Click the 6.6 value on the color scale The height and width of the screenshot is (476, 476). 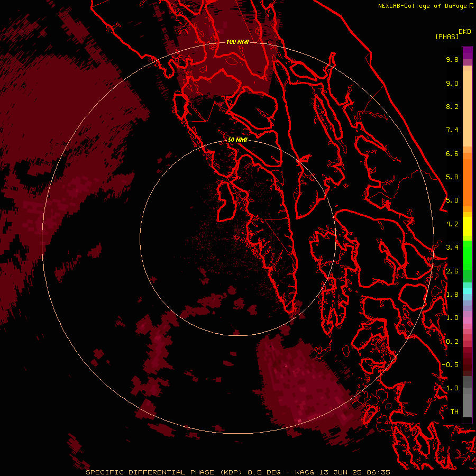[452, 153]
